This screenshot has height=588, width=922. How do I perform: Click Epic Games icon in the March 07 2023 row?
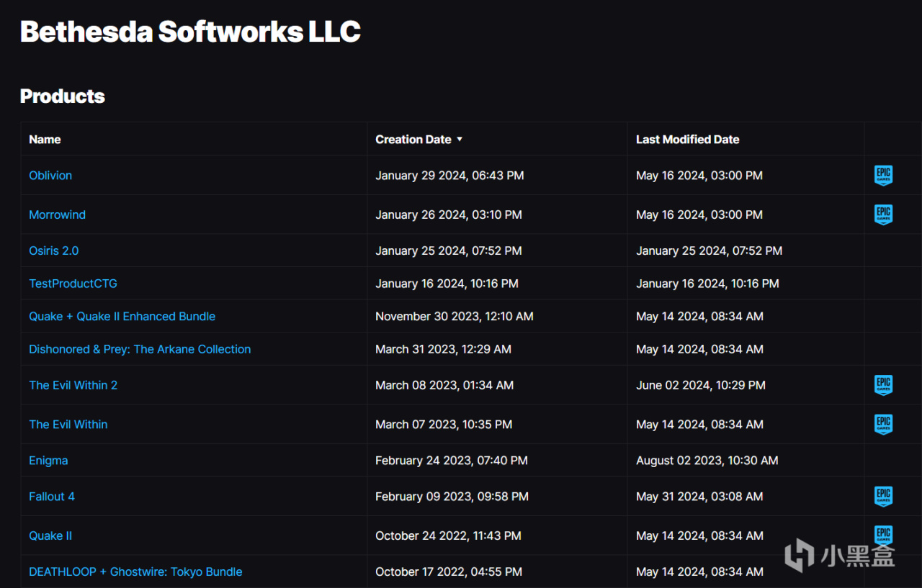pyautogui.click(x=883, y=425)
